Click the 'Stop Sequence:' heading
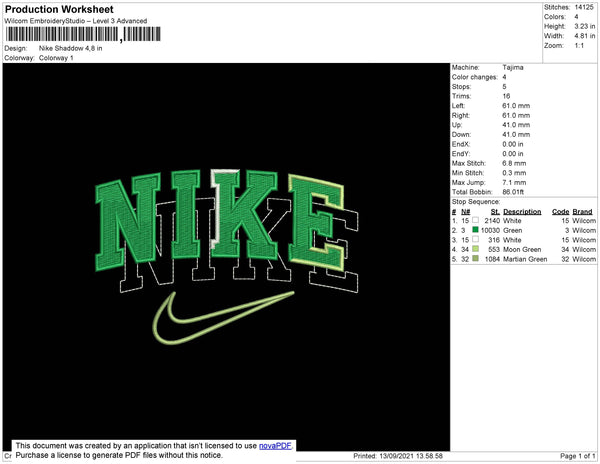 point(476,202)
